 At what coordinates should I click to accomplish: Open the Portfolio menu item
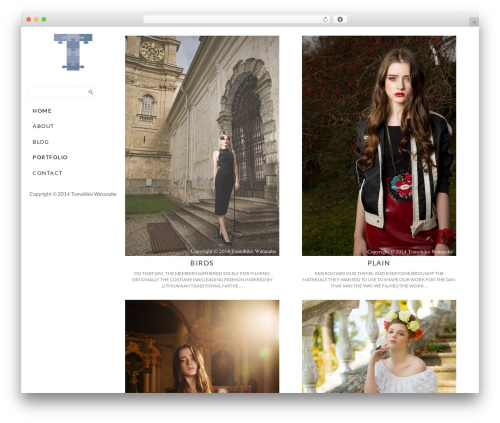click(x=50, y=157)
